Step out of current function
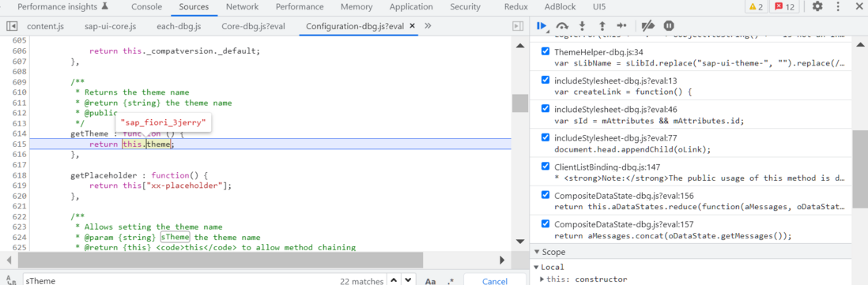This screenshot has height=285, width=868. click(602, 25)
